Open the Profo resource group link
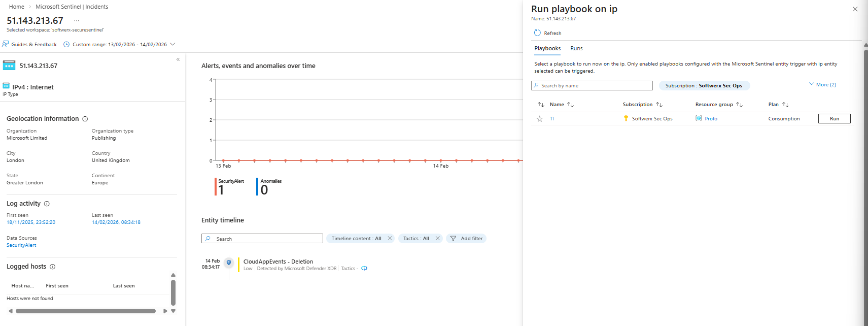Image resolution: width=868 pixels, height=326 pixels. (711, 119)
